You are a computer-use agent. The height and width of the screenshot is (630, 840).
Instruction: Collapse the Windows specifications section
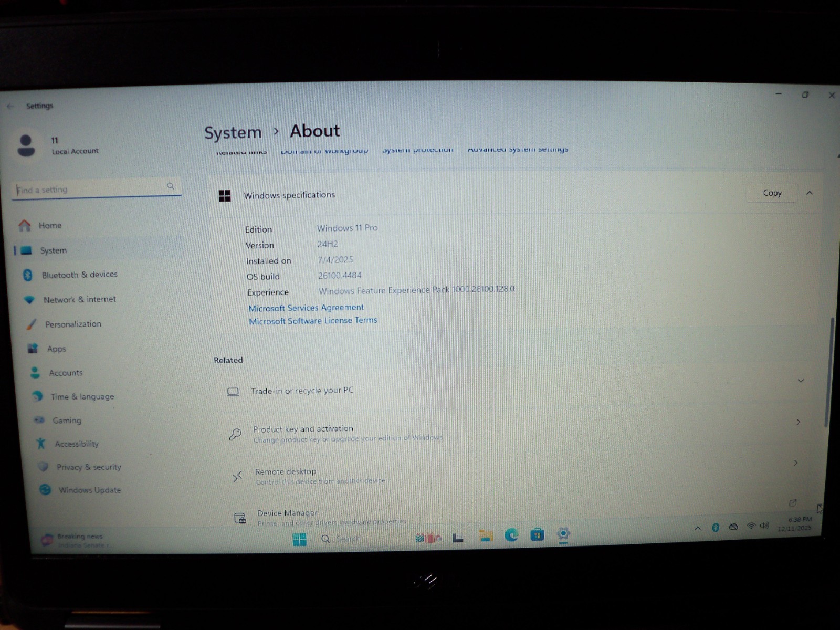pyautogui.click(x=810, y=193)
